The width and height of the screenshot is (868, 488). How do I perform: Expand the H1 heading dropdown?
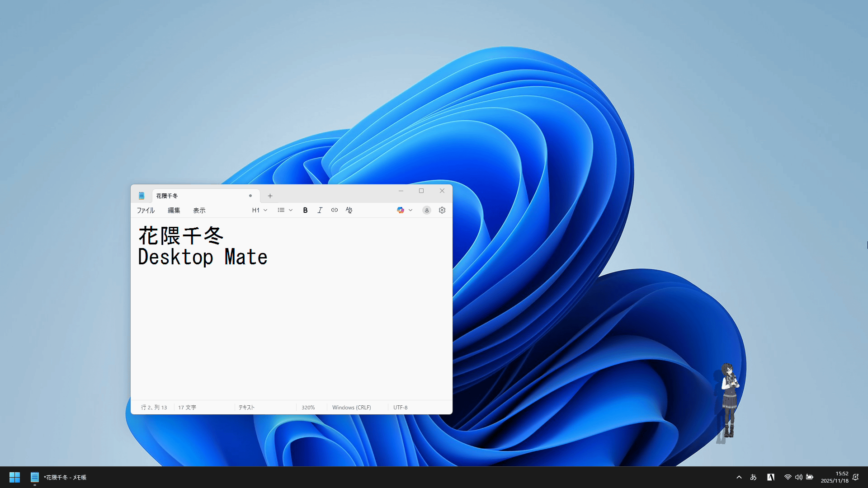[x=259, y=210]
